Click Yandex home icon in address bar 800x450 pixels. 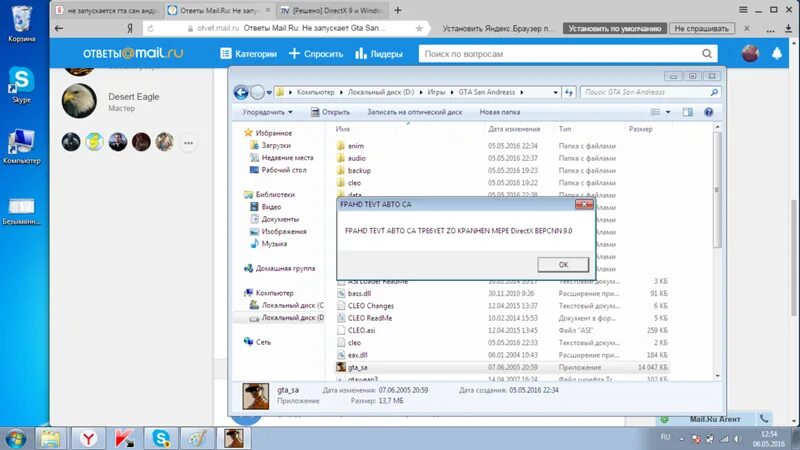tap(130, 29)
